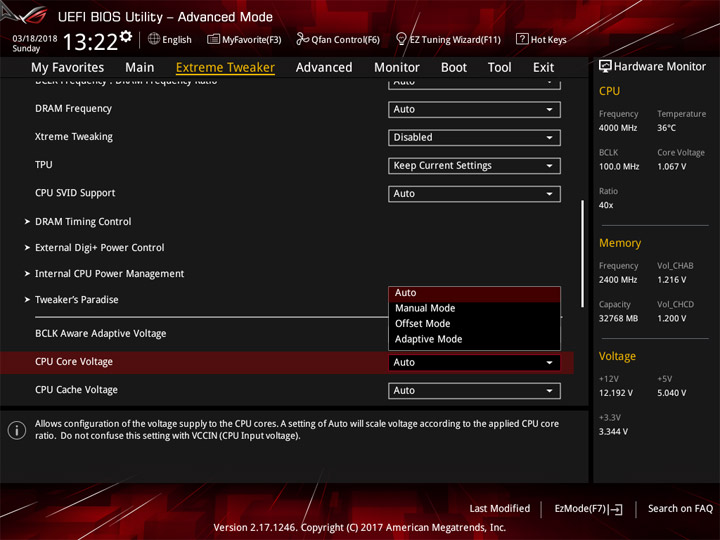Choose Offset Mode from the list

[474, 323]
